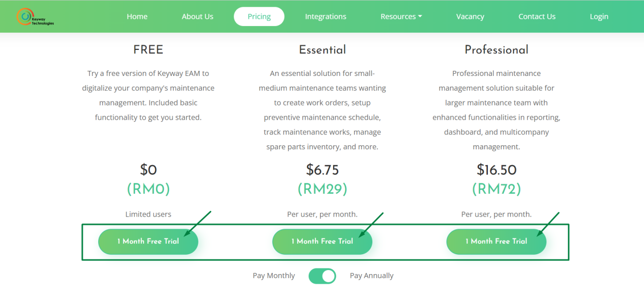
Task: Start free trial for Professional plan
Action: click(496, 242)
